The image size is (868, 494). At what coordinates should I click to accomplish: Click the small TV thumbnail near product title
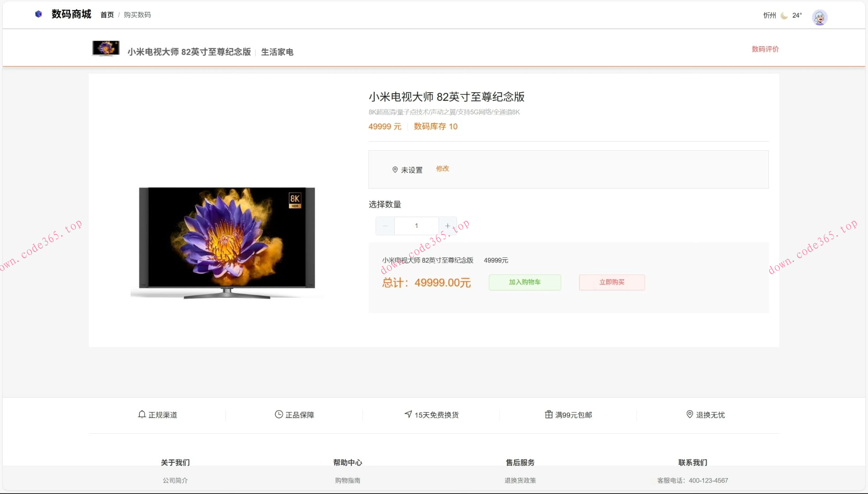tap(105, 48)
